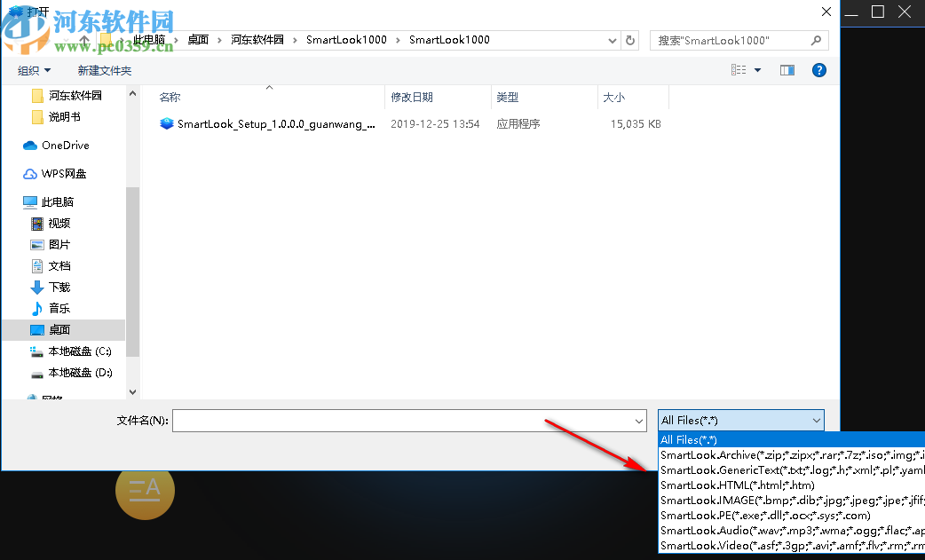This screenshot has height=560, width=925.
Task: Click the search magnifier icon
Action: pyautogui.click(x=816, y=40)
